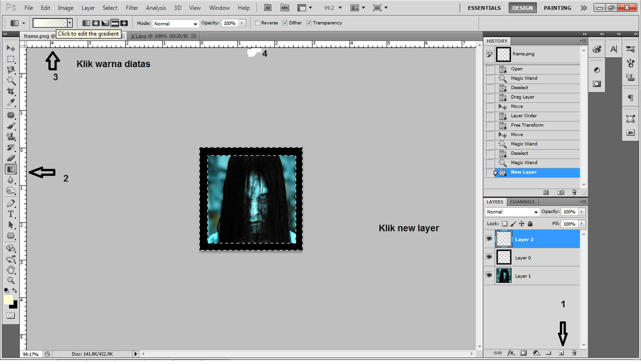Uncheck the Dither option
Screen dimensions: 641x364
coord(285,23)
